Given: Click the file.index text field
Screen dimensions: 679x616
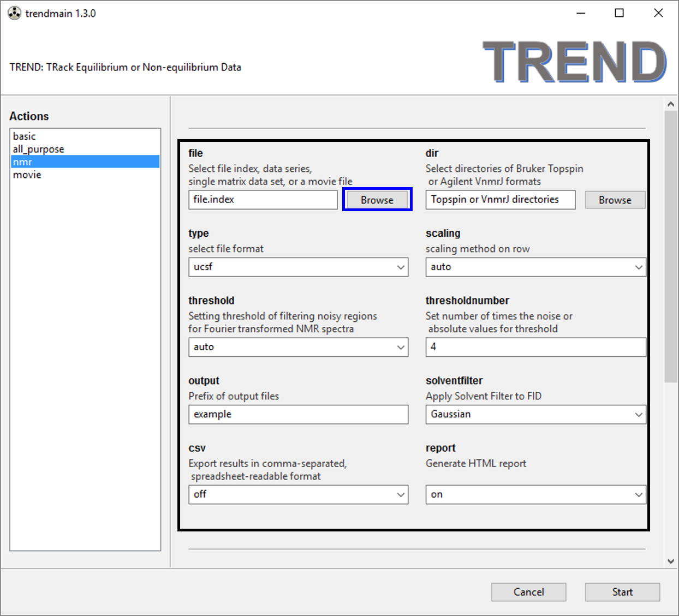Looking at the screenshot, I should click(x=263, y=200).
